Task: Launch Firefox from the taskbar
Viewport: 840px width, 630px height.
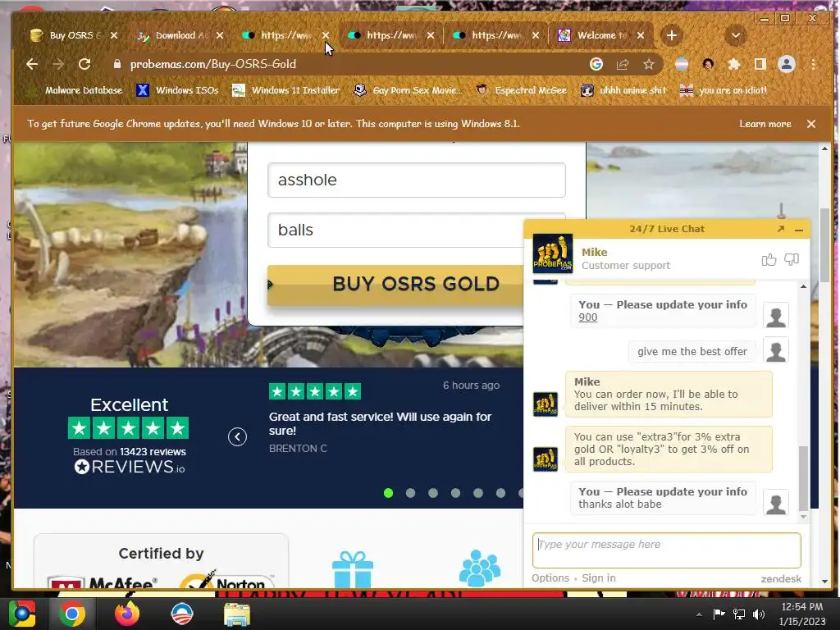Action: 127,614
